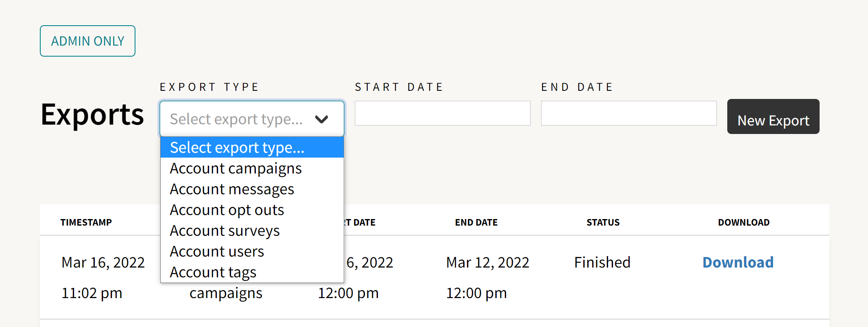Click the Status column header
This screenshot has height=327, width=868.
pos(603,222)
